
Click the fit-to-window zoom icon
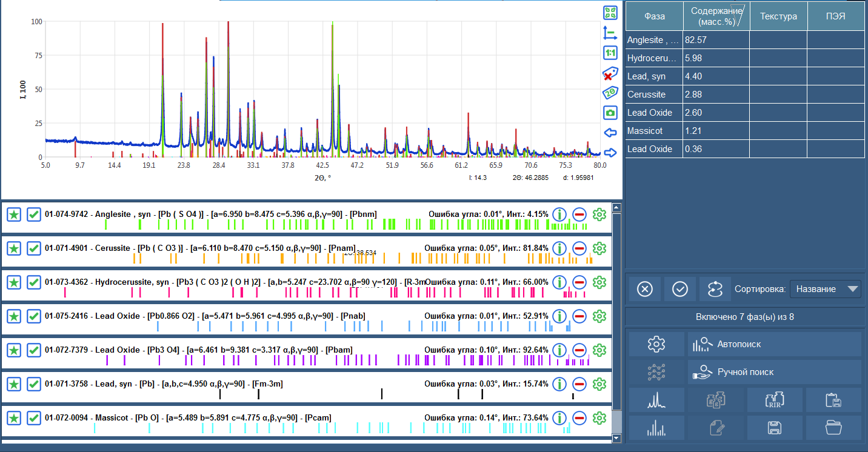610,13
